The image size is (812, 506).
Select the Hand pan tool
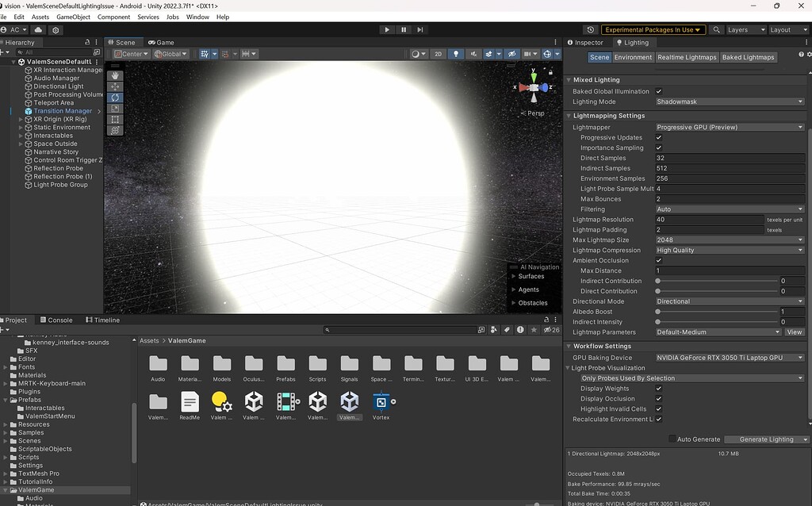tap(115, 75)
